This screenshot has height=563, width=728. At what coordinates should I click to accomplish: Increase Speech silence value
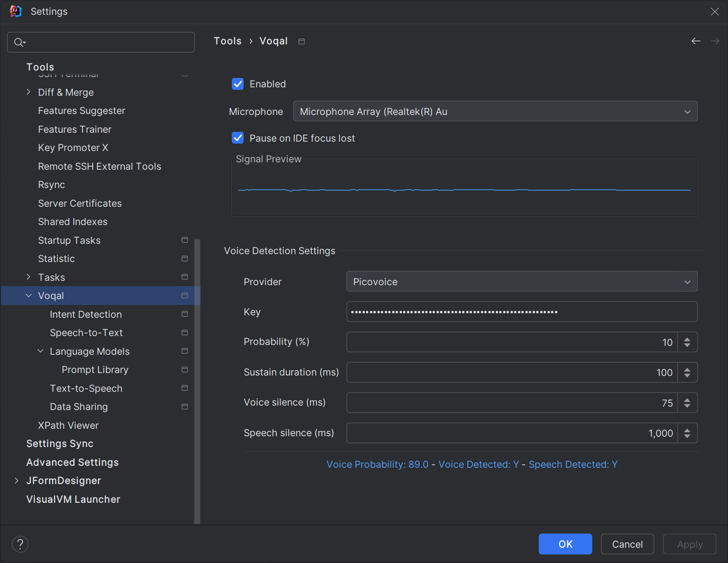click(x=687, y=430)
